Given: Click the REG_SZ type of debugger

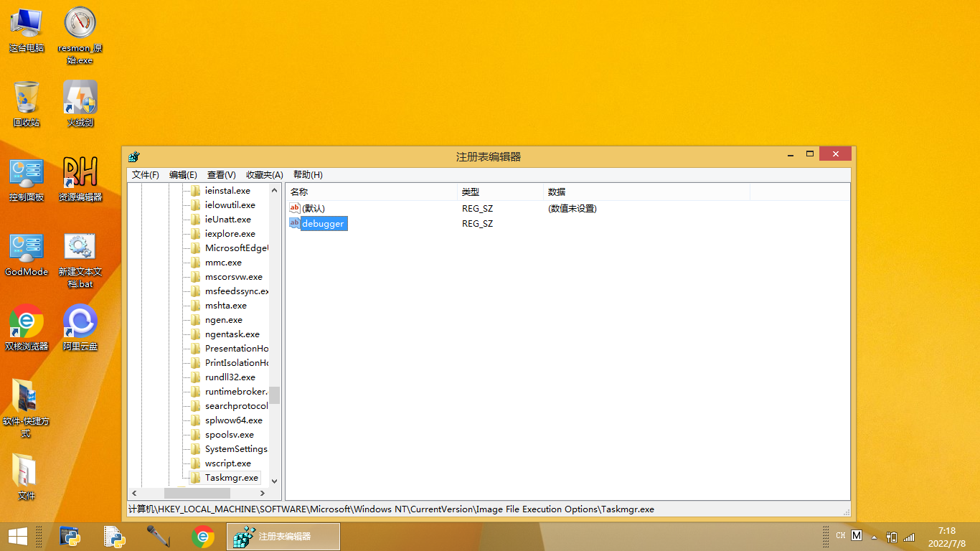Looking at the screenshot, I should pyautogui.click(x=477, y=224).
